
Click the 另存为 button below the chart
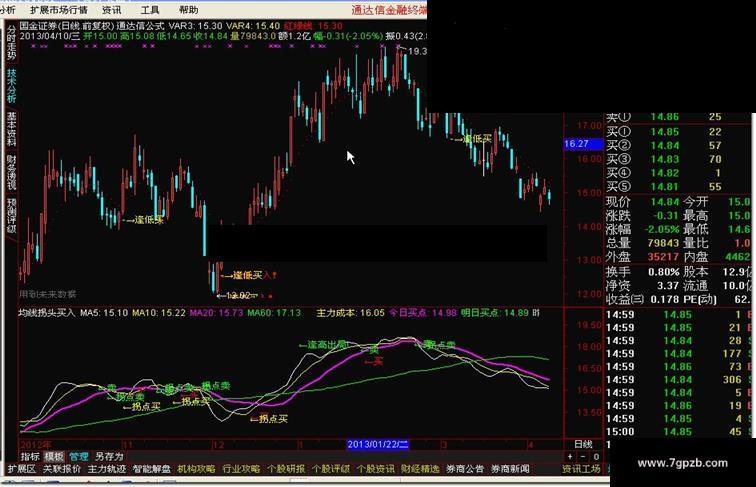[109, 456]
